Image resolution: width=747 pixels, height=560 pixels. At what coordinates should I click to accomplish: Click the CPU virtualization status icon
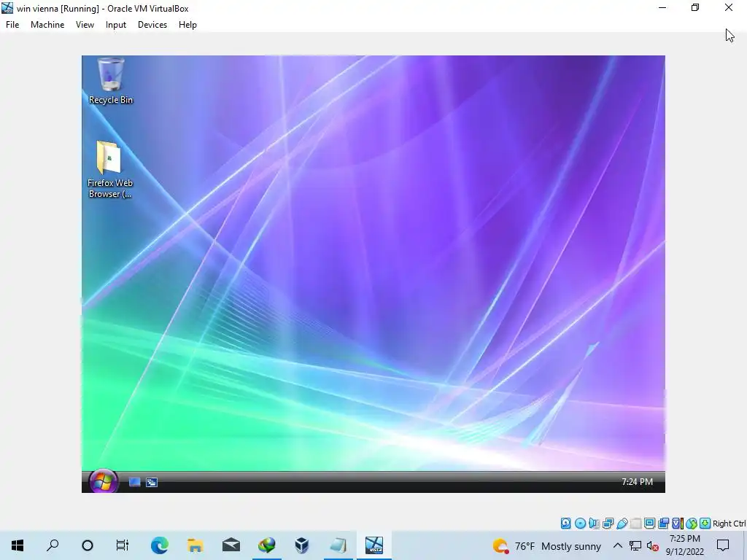click(678, 524)
